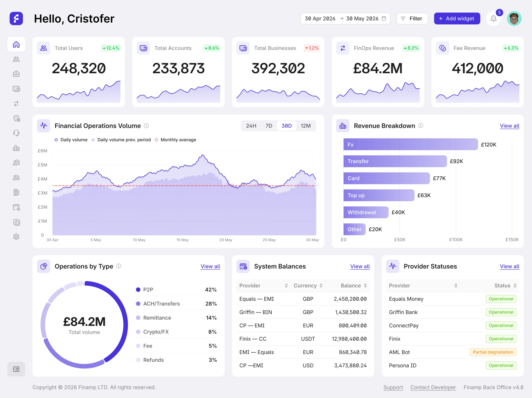Open the briefcase sidebar icon
This screenshot has height=398, width=532.
tap(16, 74)
